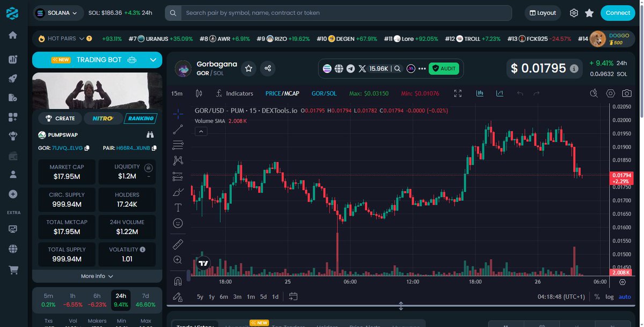
Task: Open the date range calendar picker
Action: pos(293,296)
